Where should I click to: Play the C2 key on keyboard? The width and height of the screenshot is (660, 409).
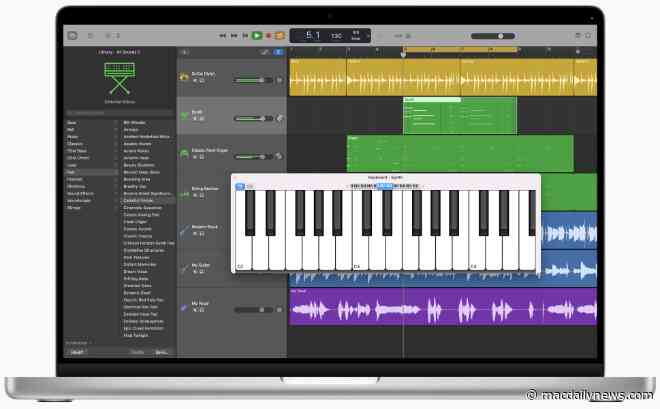coord(243,252)
